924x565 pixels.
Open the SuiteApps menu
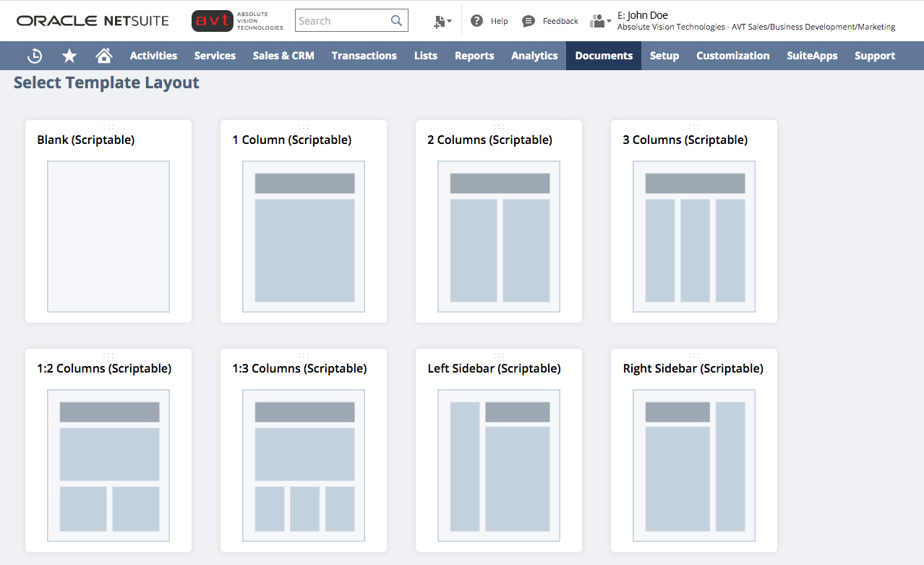click(x=812, y=56)
